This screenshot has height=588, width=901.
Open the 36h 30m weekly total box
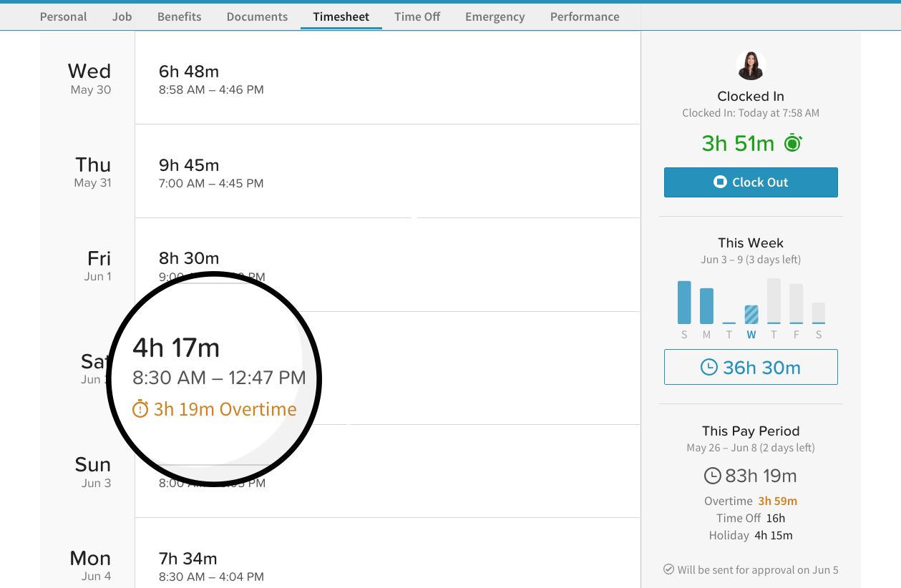(751, 367)
